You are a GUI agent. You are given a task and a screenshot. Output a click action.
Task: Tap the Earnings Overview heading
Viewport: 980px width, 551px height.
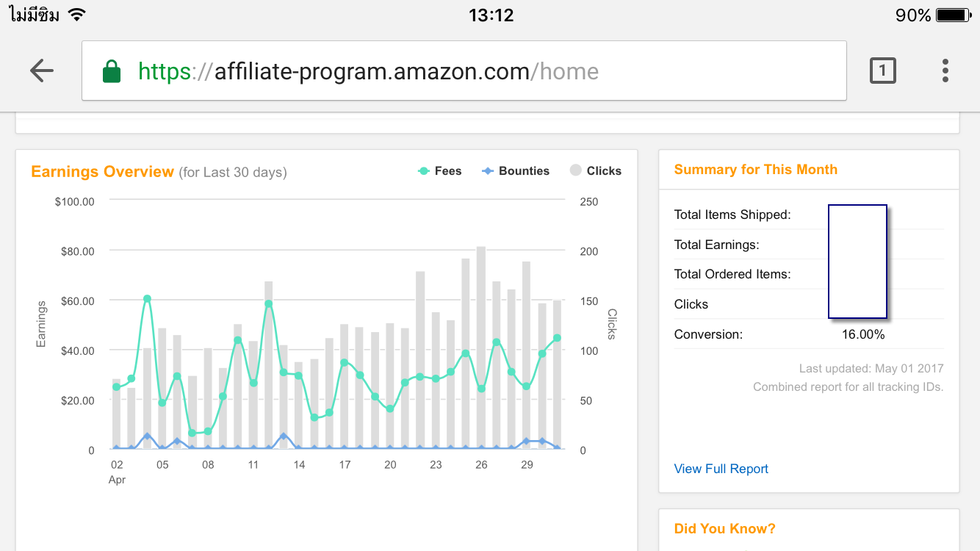pyautogui.click(x=102, y=171)
